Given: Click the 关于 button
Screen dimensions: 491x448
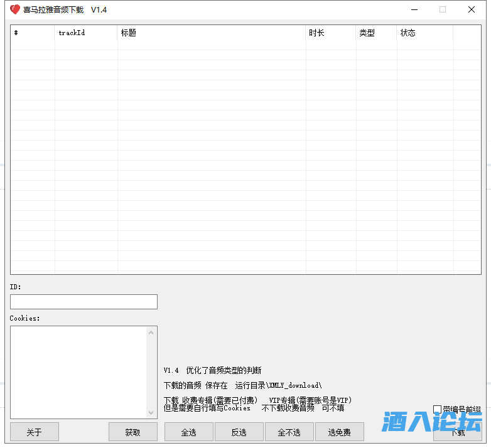Looking at the screenshot, I should (35, 432).
